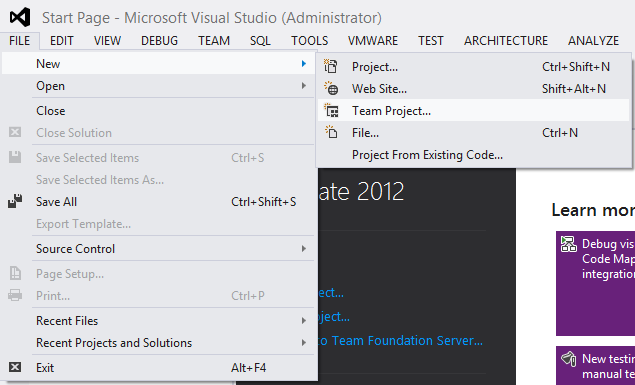Expand the Recent Files submenu arrow

click(304, 321)
